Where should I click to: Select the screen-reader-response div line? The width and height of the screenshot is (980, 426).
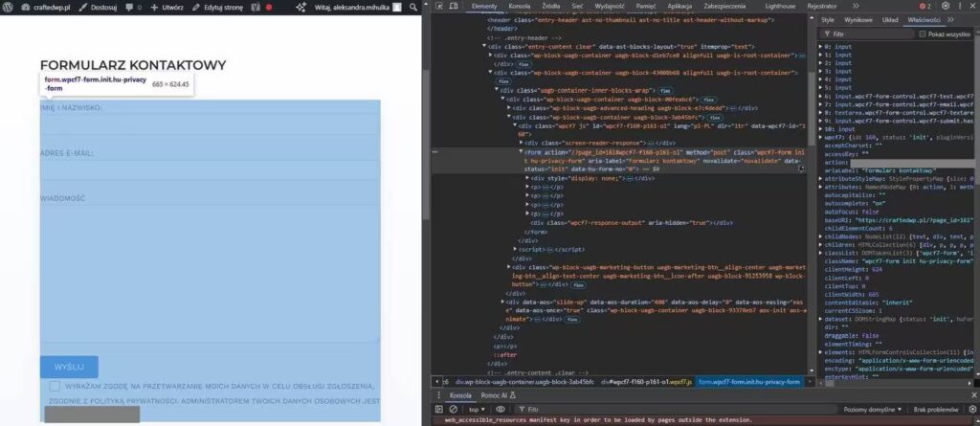(x=600, y=143)
